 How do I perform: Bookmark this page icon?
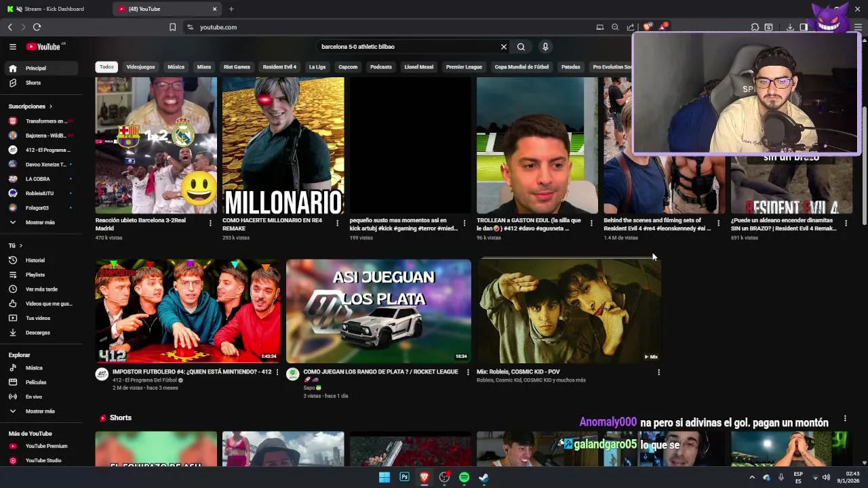point(172,27)
